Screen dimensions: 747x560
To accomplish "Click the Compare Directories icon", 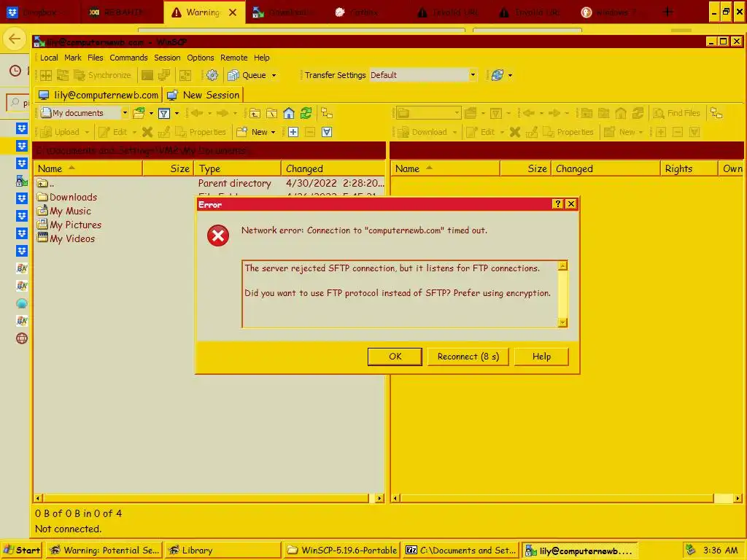I will click(x=46, y=75).
